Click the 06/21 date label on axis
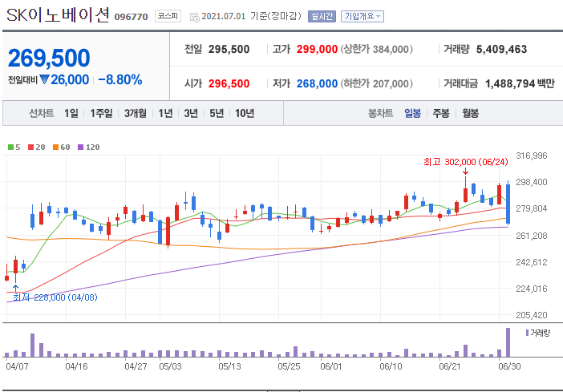The width and height of the screenshot is (563, 392). 450,366
